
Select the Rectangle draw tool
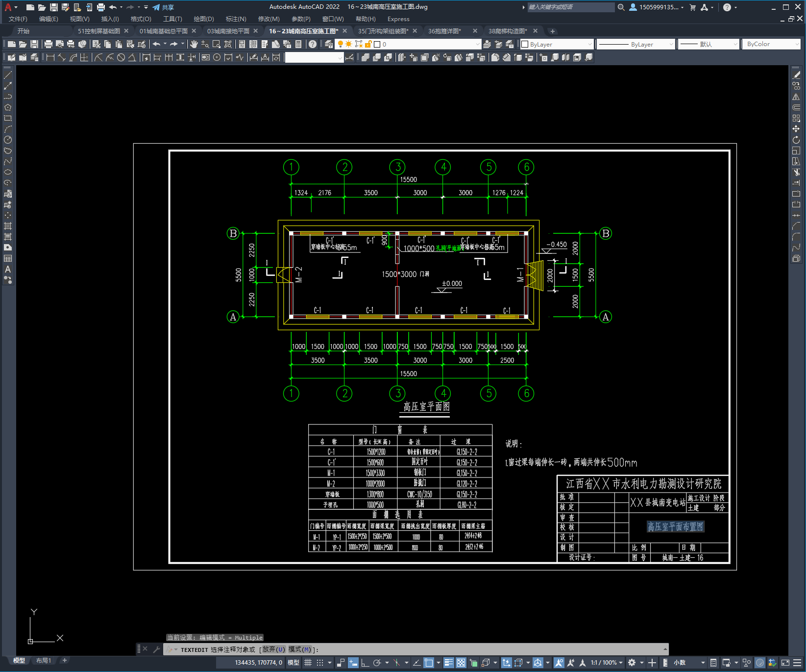pos(8,118)
